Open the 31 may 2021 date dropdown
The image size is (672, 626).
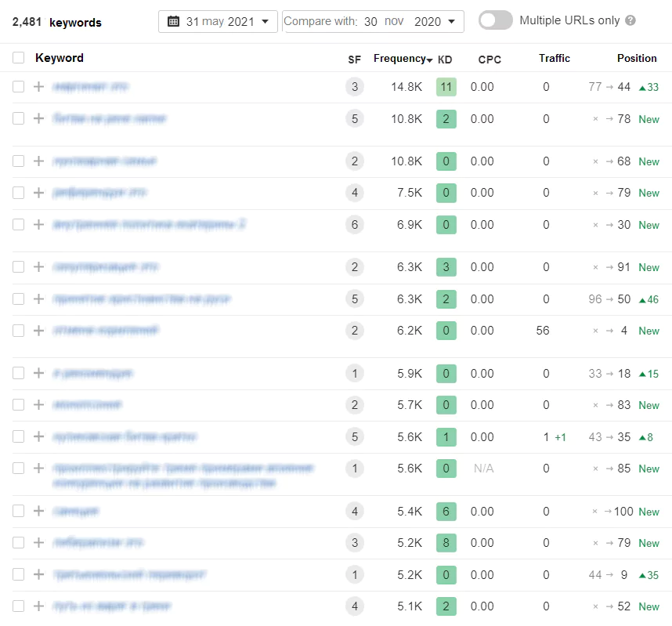click(x=218, y=22)
